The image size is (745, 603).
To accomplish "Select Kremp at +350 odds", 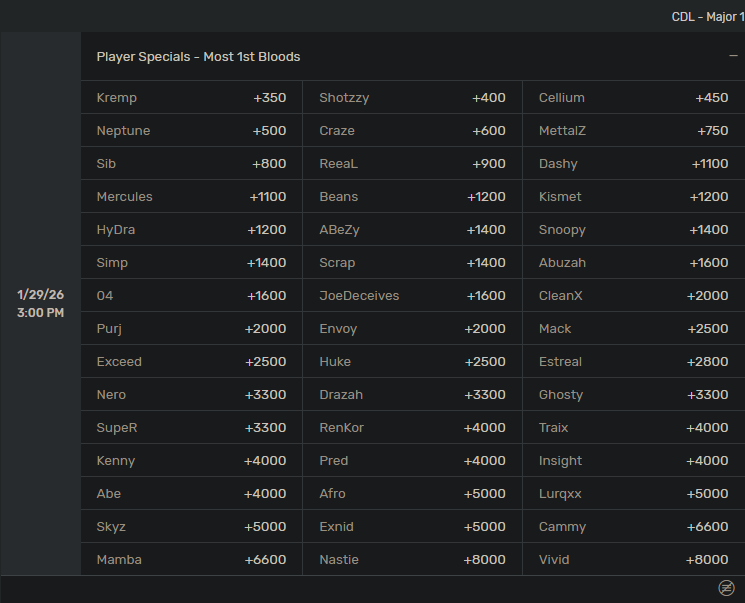I will point(191,98).
